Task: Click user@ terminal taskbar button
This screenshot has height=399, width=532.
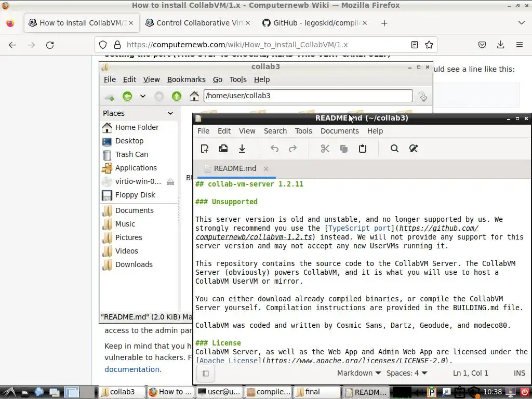Action: pos(220,392)
